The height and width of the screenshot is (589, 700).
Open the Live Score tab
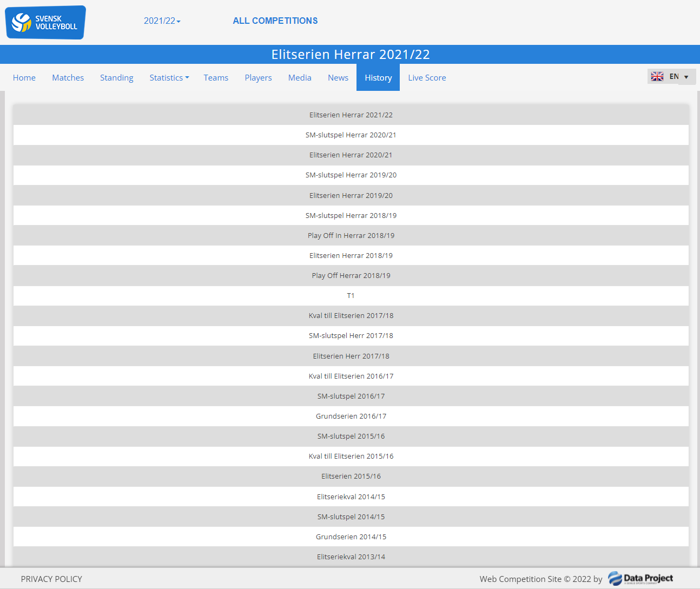click(x=427, y=77)
